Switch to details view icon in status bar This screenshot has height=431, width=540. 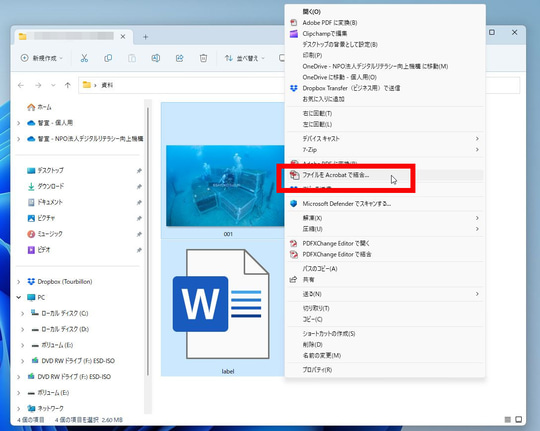[x=508, y=419]
